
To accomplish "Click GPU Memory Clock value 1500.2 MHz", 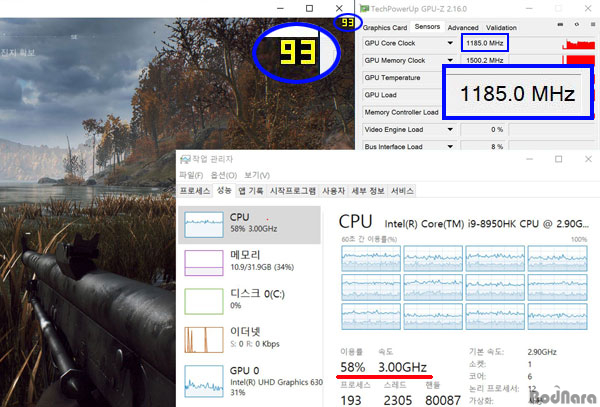I will (x=484, y=60).
